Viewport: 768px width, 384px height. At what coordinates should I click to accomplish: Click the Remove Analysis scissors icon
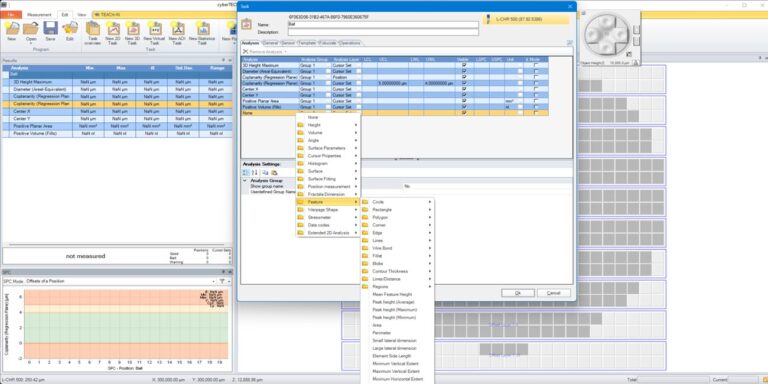pos(245,51)
